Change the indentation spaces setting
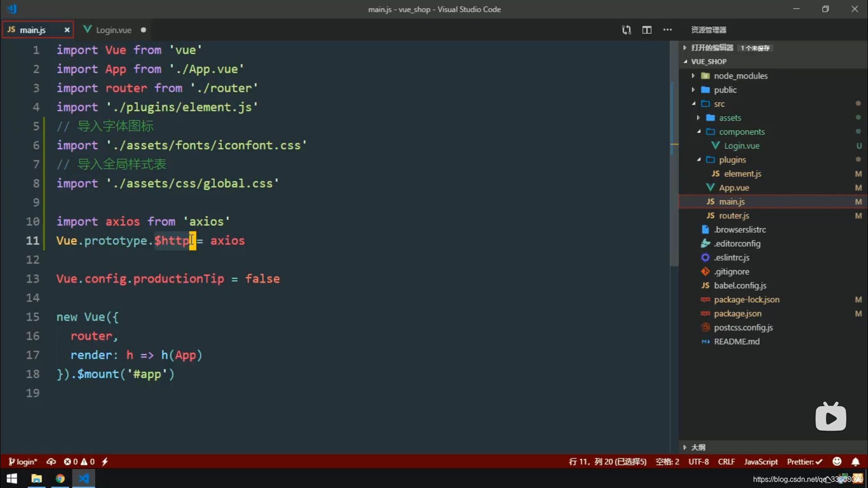 [x=667, y=461]
